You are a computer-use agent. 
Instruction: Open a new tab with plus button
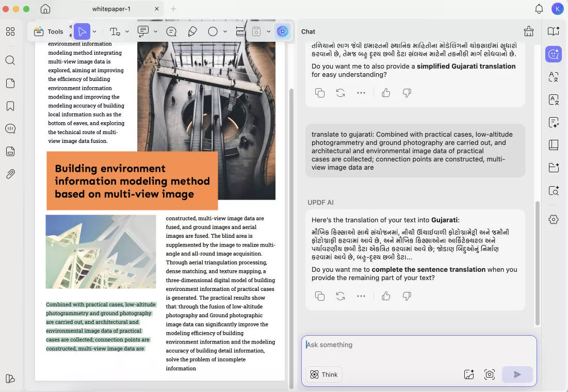173,9
